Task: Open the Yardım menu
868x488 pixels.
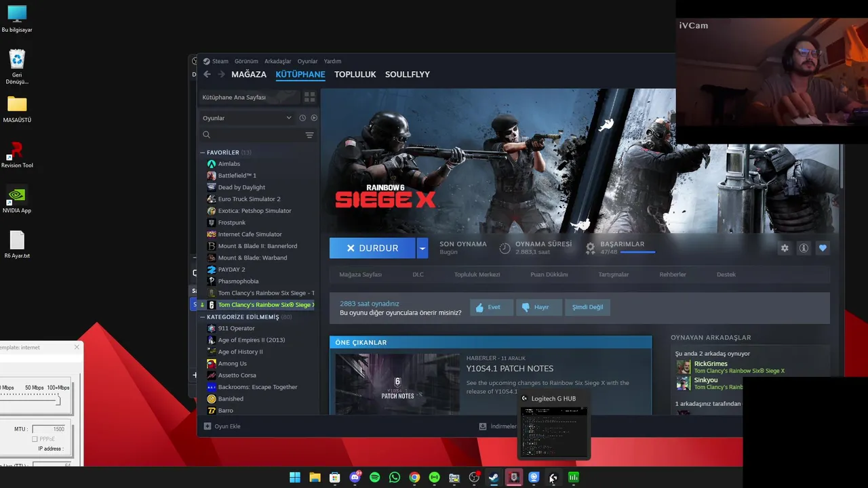Action: tap(332, 61)
